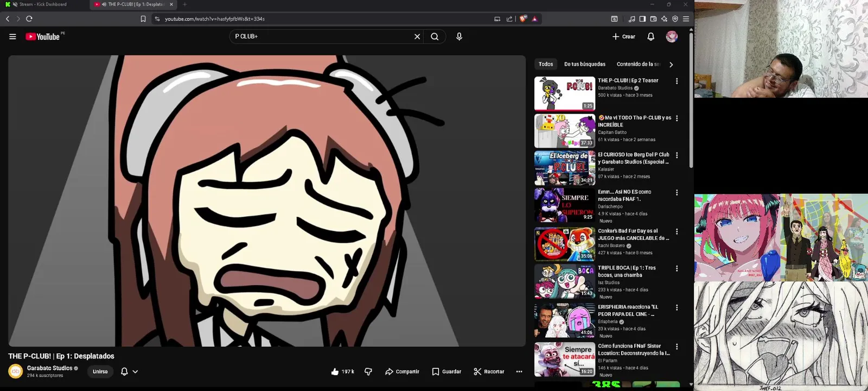The height and width of the screenshot is (391, 868).
Task: Open Garabato Studios channel avatar
Action: [15, 371]
